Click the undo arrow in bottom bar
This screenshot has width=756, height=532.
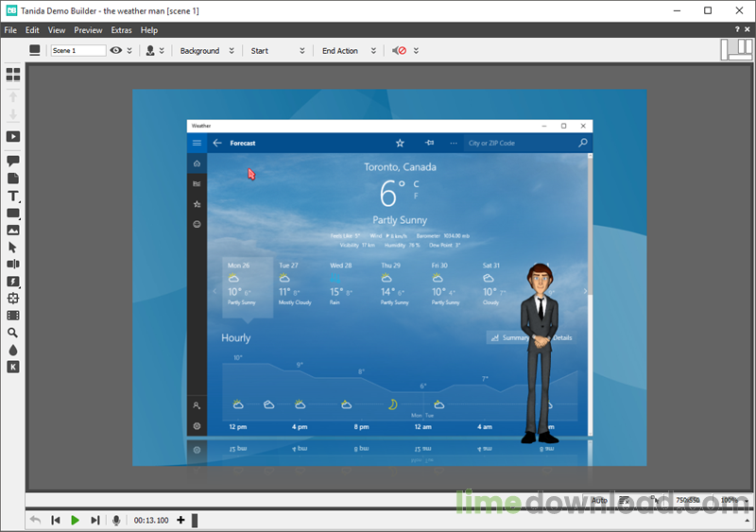[35, 520]
